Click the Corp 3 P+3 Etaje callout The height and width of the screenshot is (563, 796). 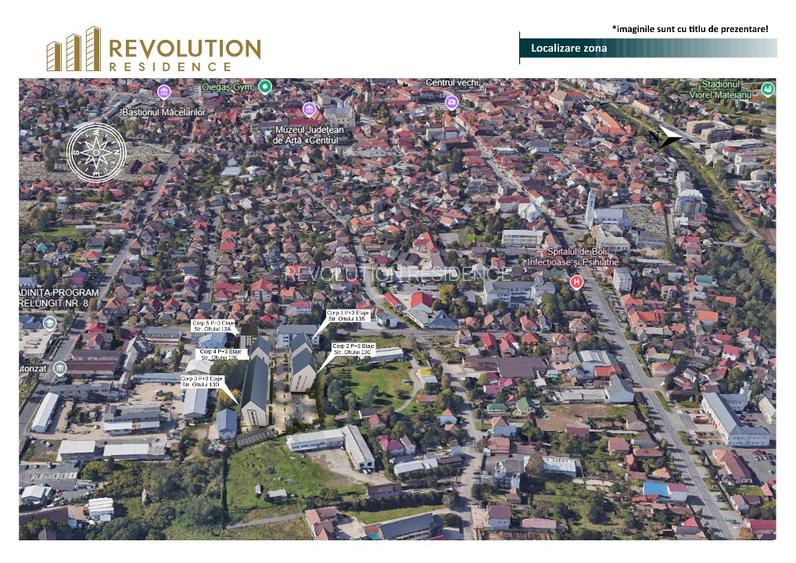pyautogui.click(x=204, y=382)
